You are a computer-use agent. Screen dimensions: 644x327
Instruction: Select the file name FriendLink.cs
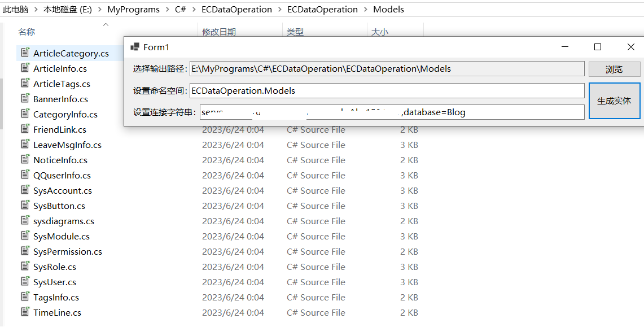[x=60, y=129]
